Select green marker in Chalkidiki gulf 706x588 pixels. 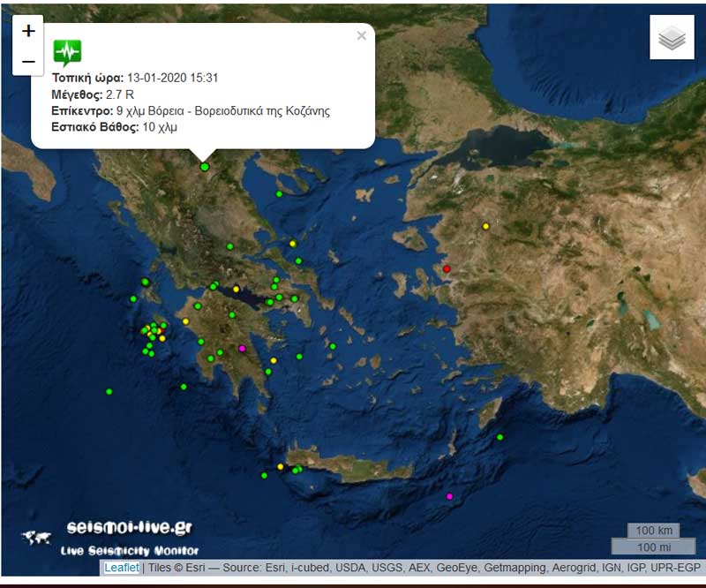[279, 194]
